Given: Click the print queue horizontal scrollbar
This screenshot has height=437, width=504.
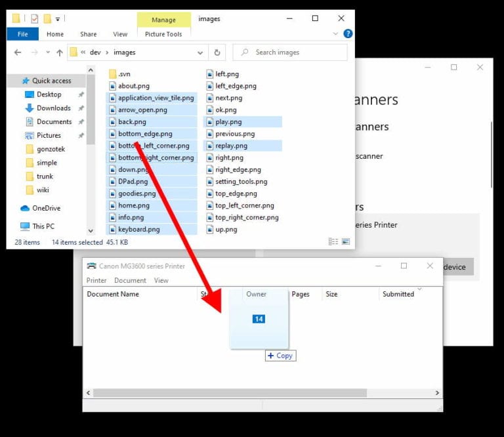Looking at the screenshot, I should (230, 392).
